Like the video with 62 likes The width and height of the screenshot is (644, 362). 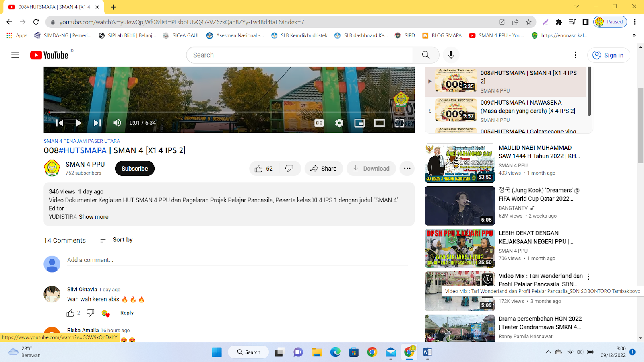coord(264,169)
